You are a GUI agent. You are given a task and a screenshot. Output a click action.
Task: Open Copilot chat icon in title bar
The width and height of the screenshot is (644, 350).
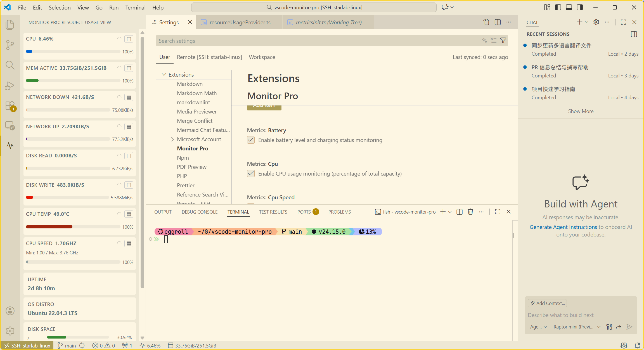click(x=445, y=7)
